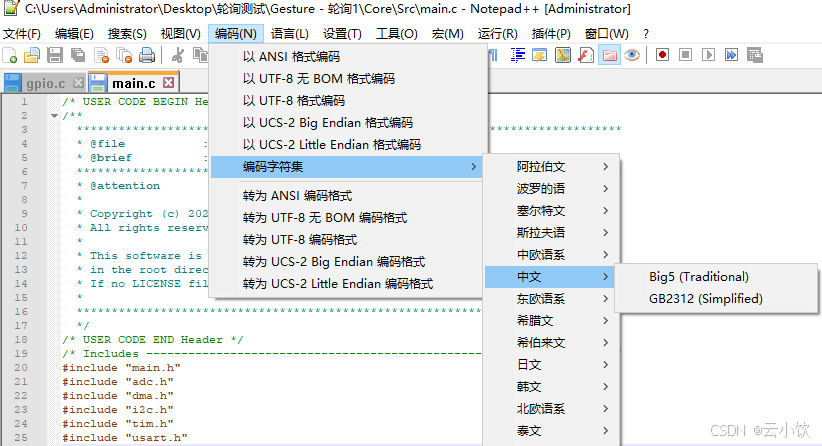This screenshot has height=446, width=822.
Task: Open the 搜索(S) menu
Action: tap(127, 34)
